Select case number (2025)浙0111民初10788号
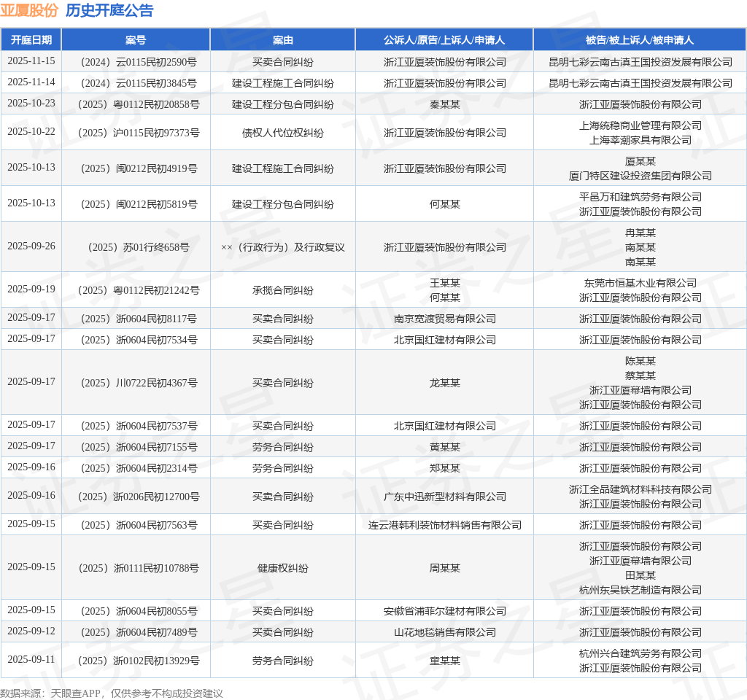Image resolution: width=747 pixels, height=700 pixels. (139, 567)
